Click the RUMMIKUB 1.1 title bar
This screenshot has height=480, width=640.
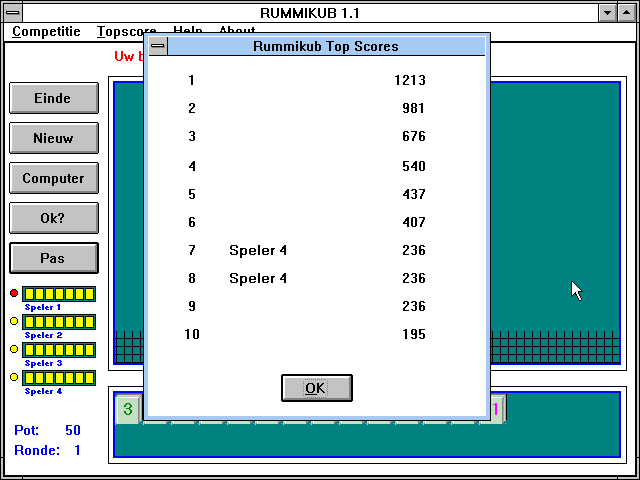310,13
